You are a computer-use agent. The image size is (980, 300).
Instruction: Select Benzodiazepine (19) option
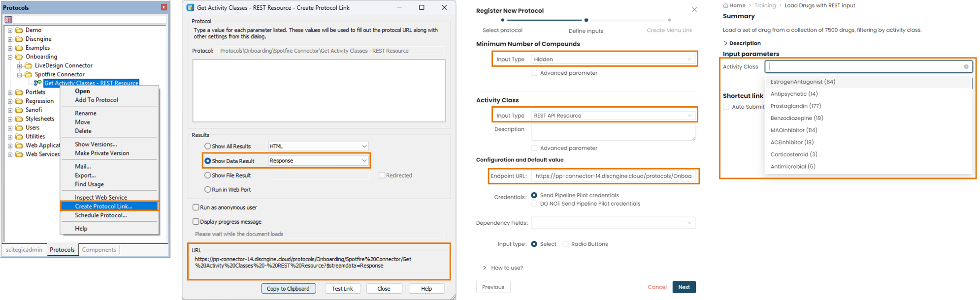pyautogui.click(x=868, y=118)
